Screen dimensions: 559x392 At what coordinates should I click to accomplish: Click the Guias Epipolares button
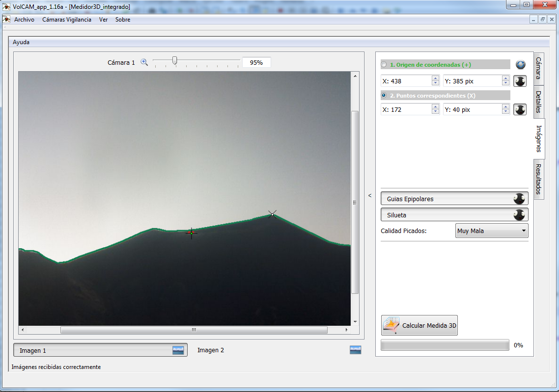[x=454, y=199]
